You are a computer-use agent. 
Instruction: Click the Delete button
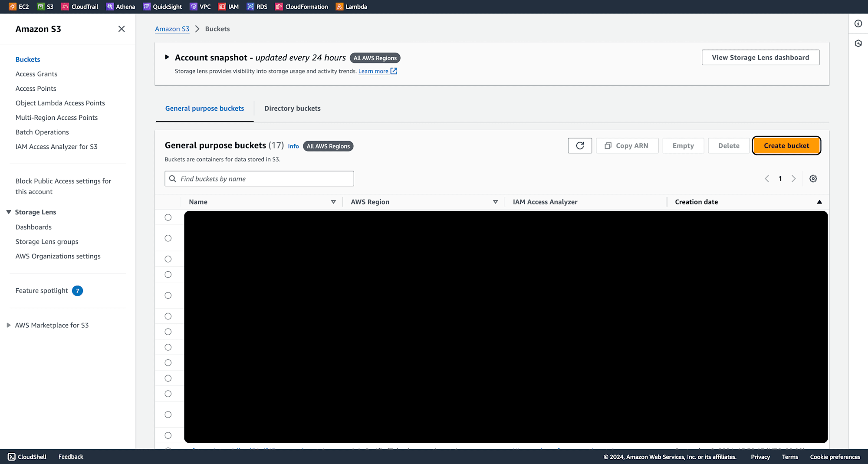(729, 145)
